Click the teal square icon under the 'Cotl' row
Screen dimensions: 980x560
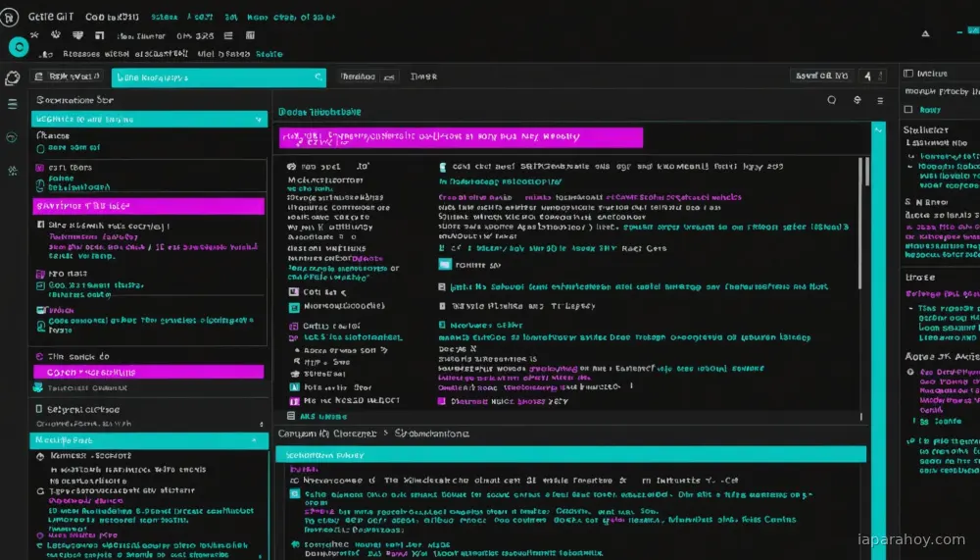click(x=294, y=307)
